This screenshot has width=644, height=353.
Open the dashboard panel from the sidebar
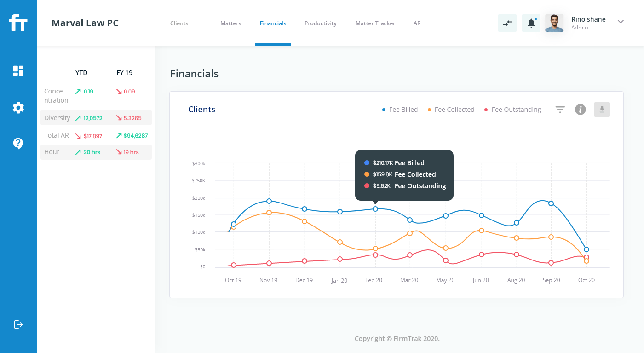pos(18,70)
